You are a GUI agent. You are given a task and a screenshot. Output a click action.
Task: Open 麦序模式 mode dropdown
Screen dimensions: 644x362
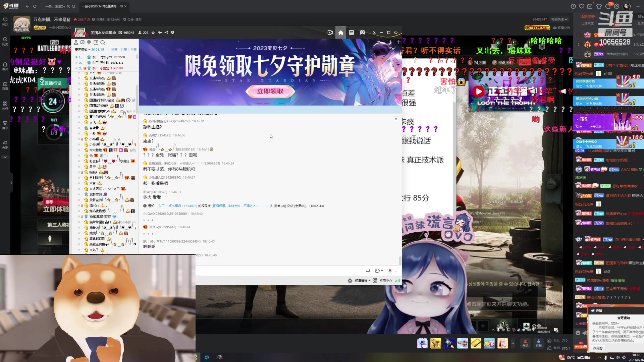tap(83, 49)
